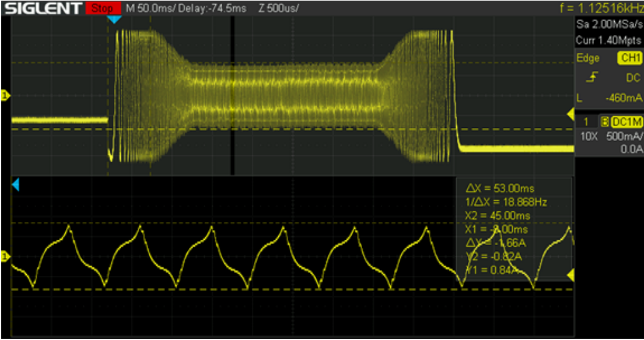Click the bandwidth limit B indicator

click(x=604, y=122)
